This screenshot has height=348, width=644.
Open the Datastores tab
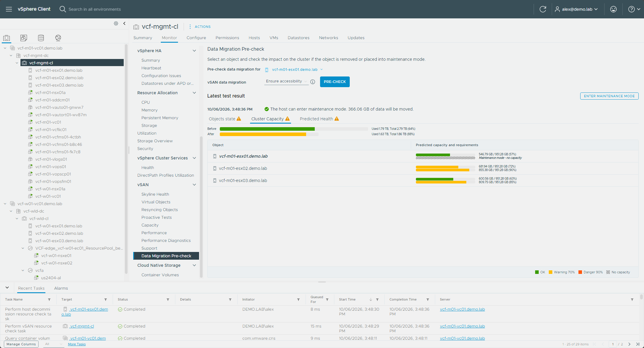pyautogui.click(x=298, y=38)
